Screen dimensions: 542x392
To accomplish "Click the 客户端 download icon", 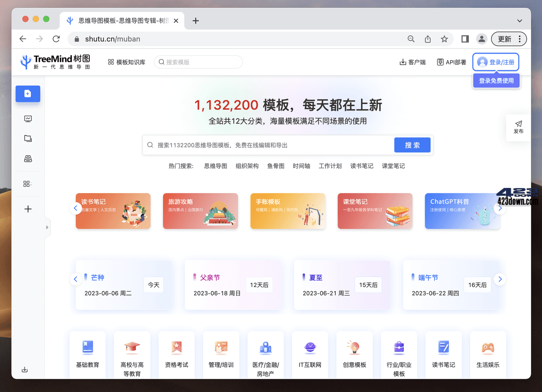I will click(x=402, y=62).
